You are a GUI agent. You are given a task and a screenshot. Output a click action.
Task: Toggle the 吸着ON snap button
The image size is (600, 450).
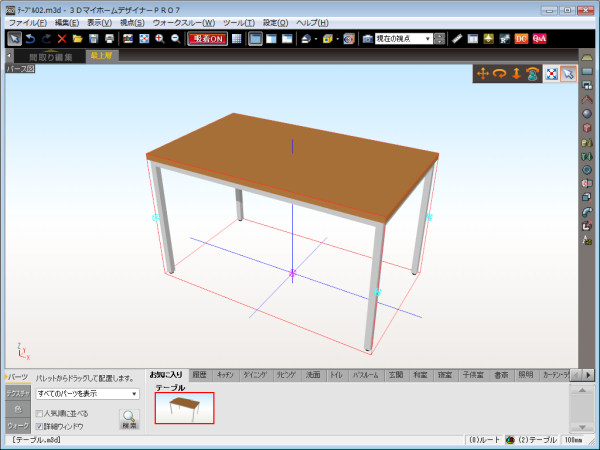[206, 38]
